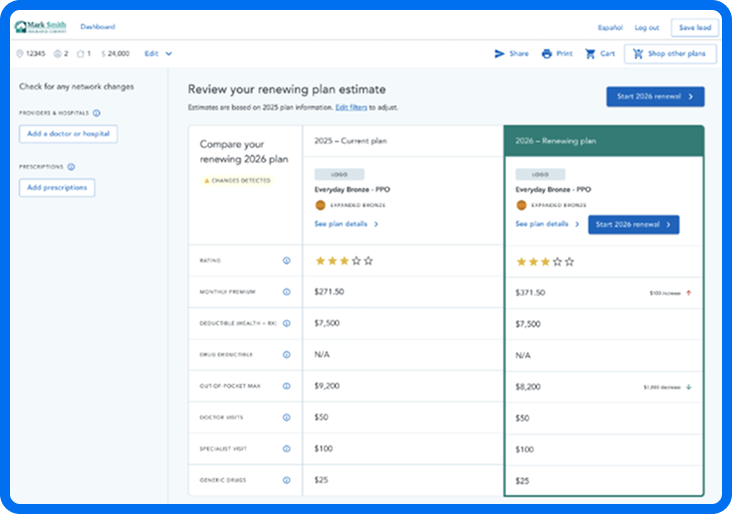Click the Shop other plans button
The height and width of the screenshot is (514, 732).
tap(670, 54)
